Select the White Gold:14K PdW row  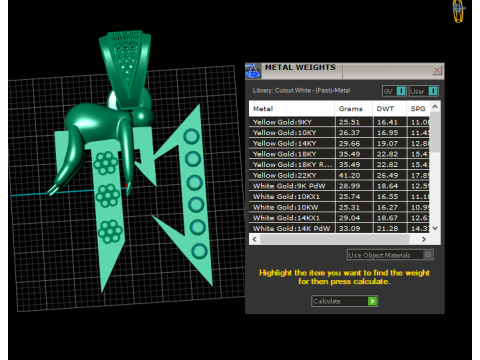pyautogui.click(x=339, y=228)
